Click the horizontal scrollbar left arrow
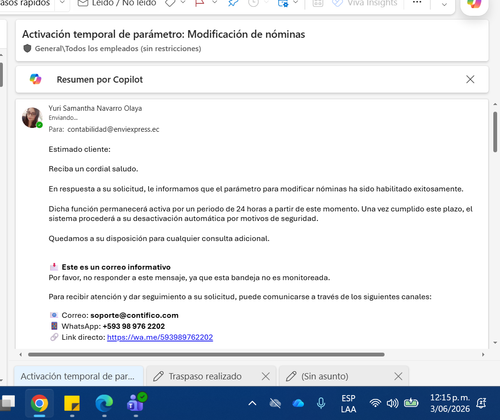The width and height of the screenshot is (500, 420). (21, 355)
